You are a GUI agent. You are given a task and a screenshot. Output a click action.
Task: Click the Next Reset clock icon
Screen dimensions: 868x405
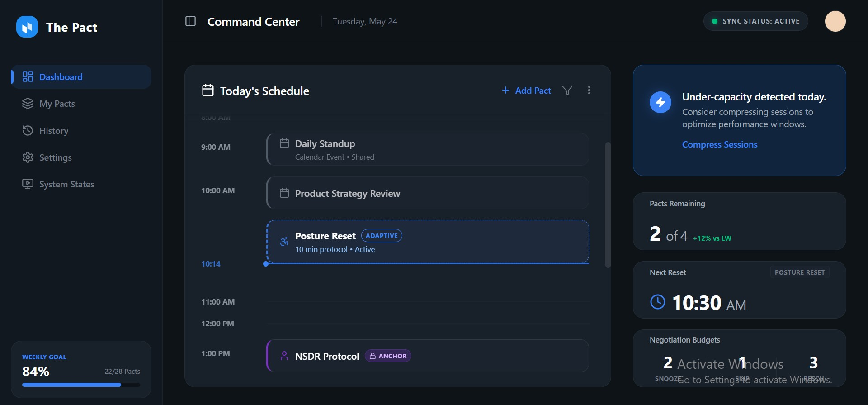657,302
